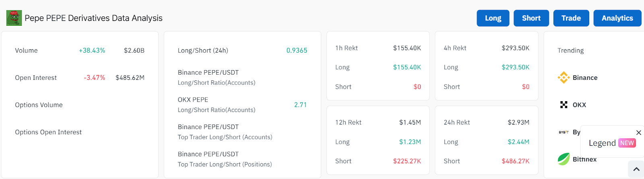Click the Bybit logo icon

[x=563, y=132]
